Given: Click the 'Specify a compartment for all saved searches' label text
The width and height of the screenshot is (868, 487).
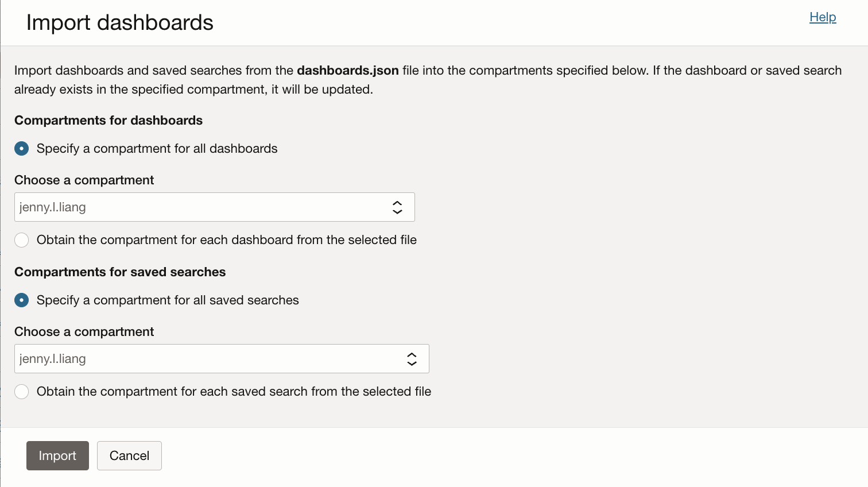Looking at the screenshot, I should 168,300.
